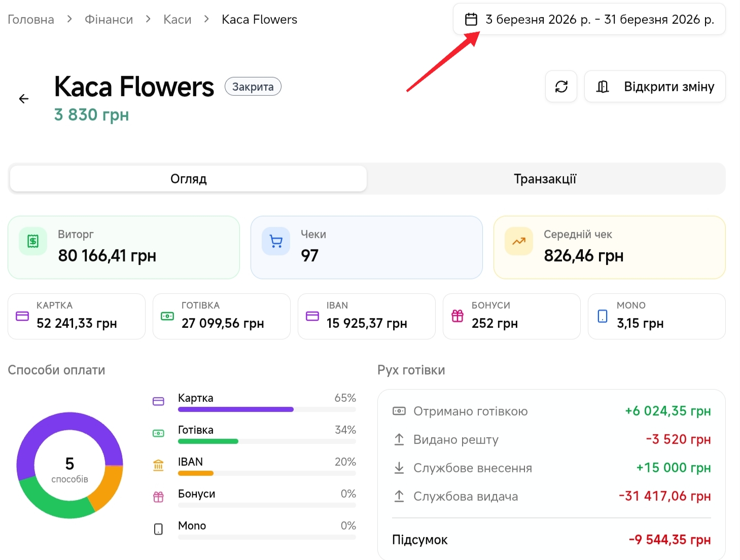The image size is (740, 560).
Task: Click the Середній чек trend icon
Action: click(x=518, y=241)
